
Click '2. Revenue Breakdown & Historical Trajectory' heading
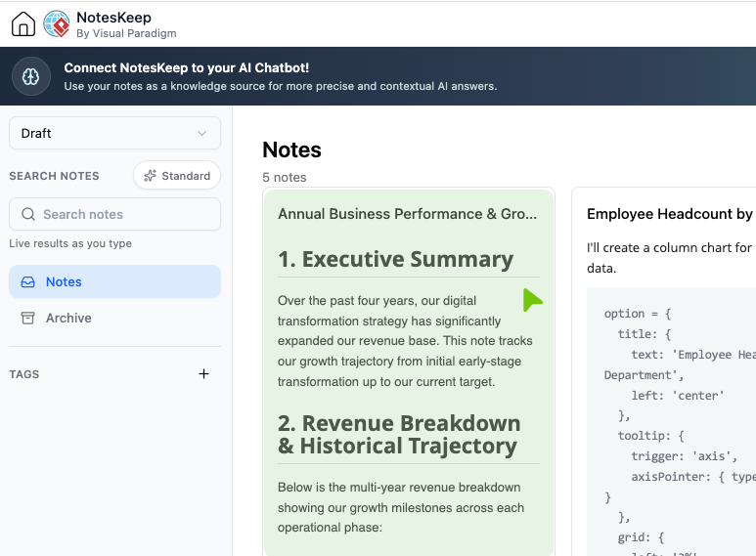[399, 434]
